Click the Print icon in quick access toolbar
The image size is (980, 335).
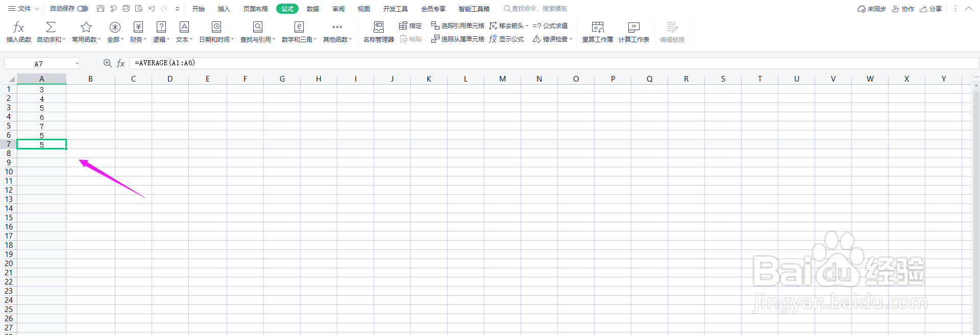(126, 9)
